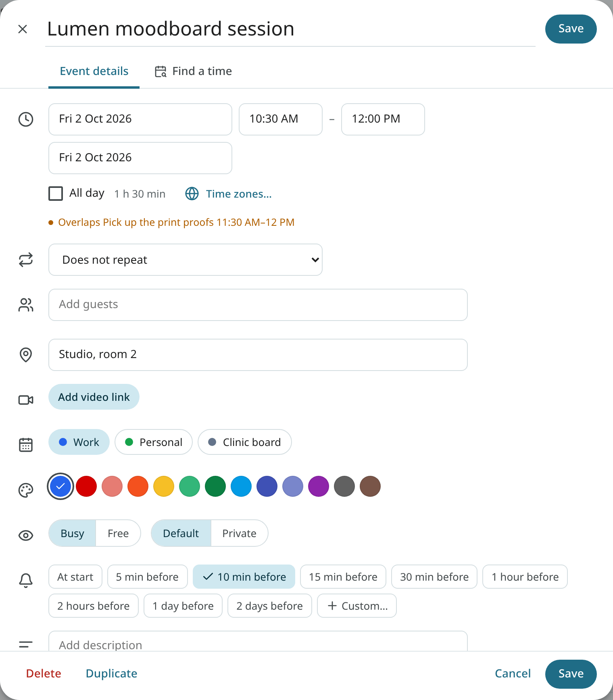Toggle the 10 min before reminder

(x=244, y=577)
